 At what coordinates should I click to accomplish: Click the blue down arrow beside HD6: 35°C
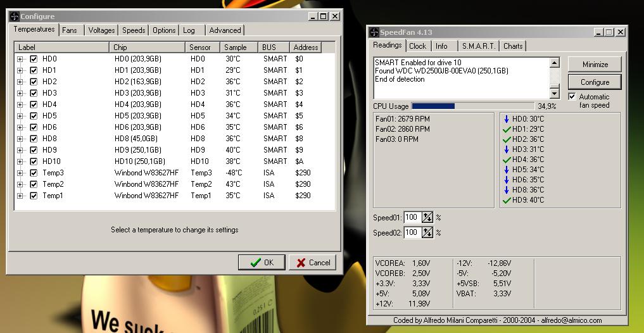tap(507, 180)
